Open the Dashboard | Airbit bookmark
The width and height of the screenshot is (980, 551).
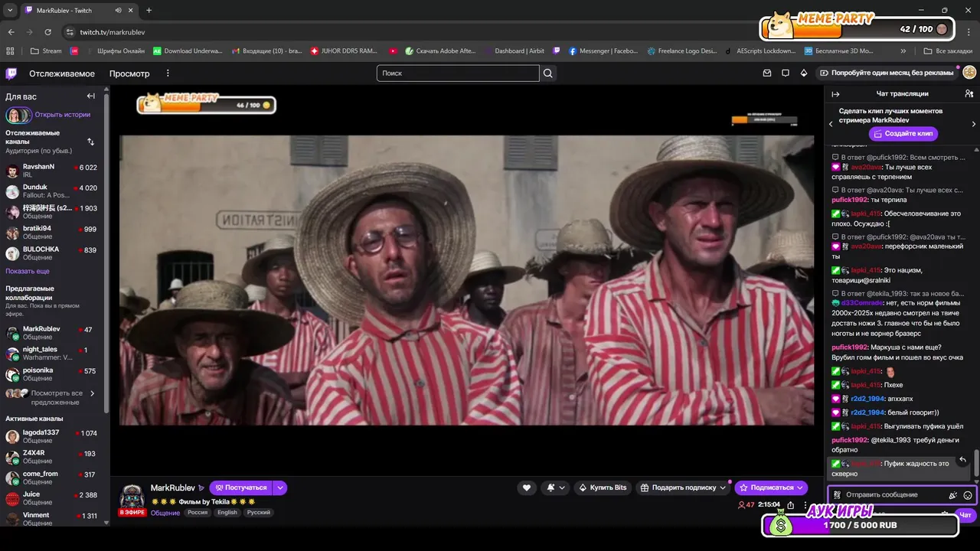[x=514, y=51]
